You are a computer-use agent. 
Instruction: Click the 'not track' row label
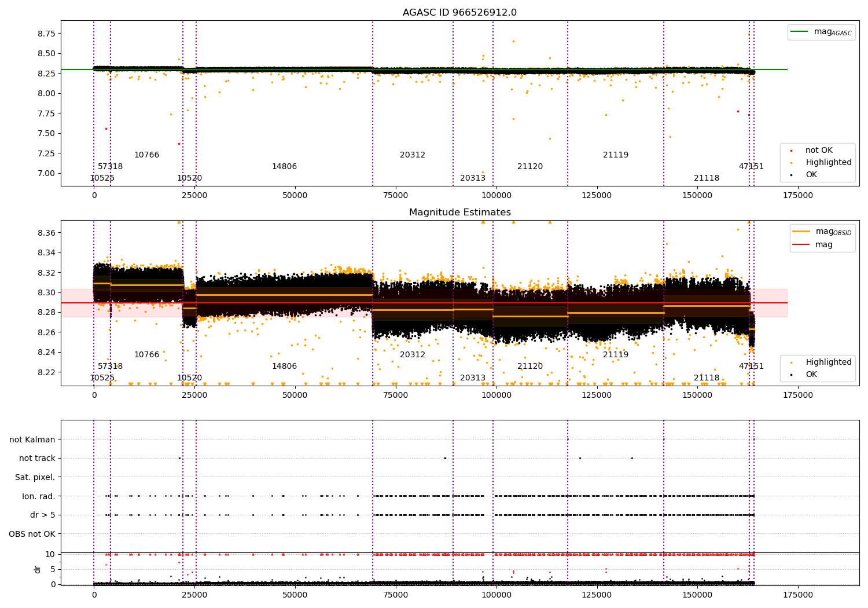tap(37, 459)
